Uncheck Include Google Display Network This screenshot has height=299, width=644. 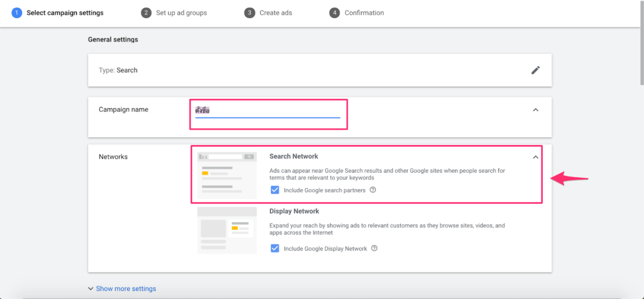[275, 249]
